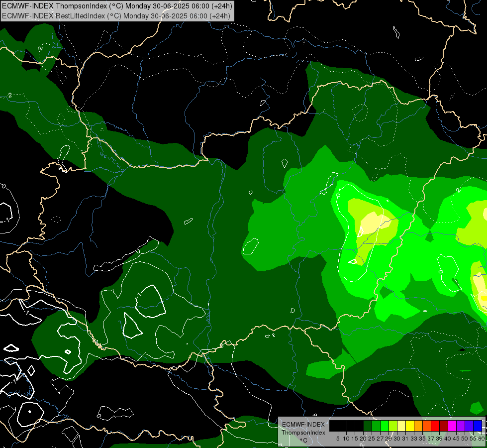
Task: Click the legend tick value 29
Action: 389,439
